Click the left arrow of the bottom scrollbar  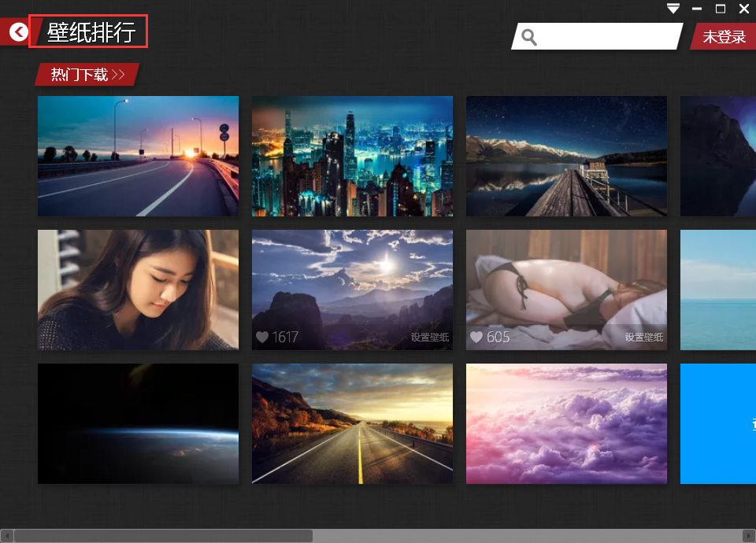click(6, 534)
